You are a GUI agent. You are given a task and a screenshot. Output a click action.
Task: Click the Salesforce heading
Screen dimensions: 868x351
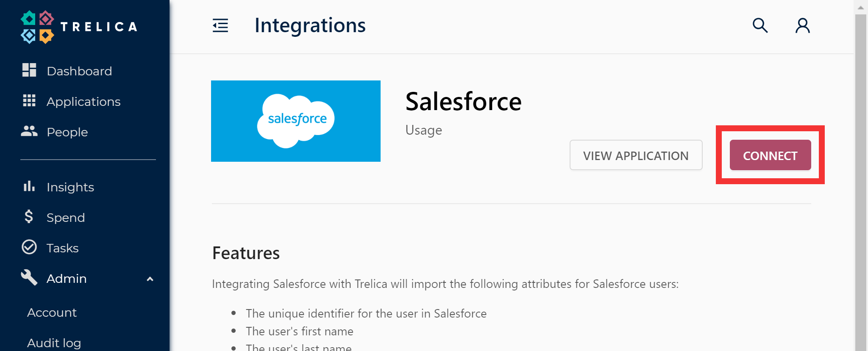click(x=463, y=102)
